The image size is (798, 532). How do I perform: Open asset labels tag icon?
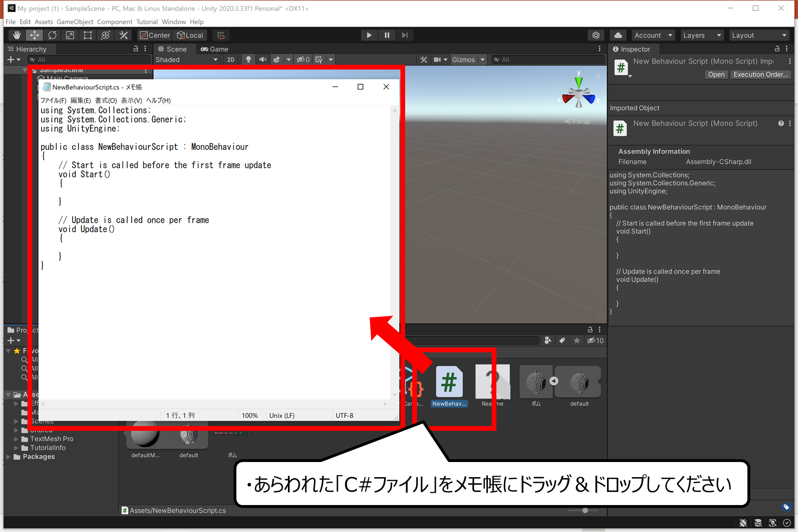point(786,507)
